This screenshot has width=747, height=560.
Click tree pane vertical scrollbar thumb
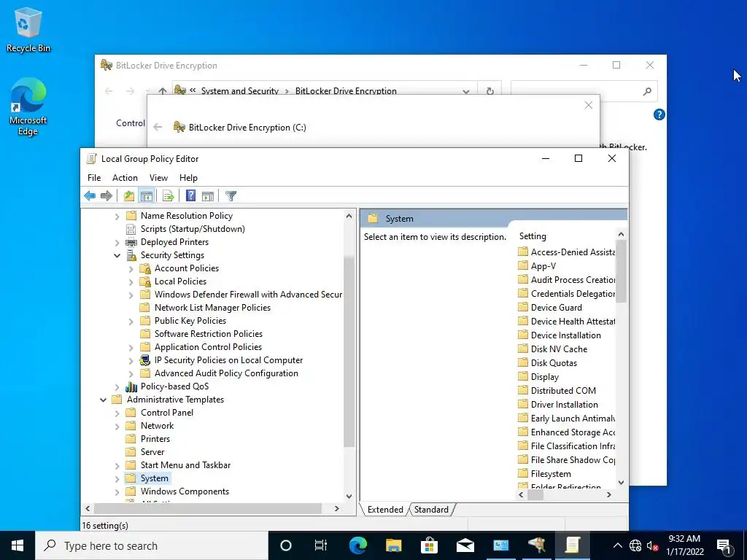(x=349, y=352)
